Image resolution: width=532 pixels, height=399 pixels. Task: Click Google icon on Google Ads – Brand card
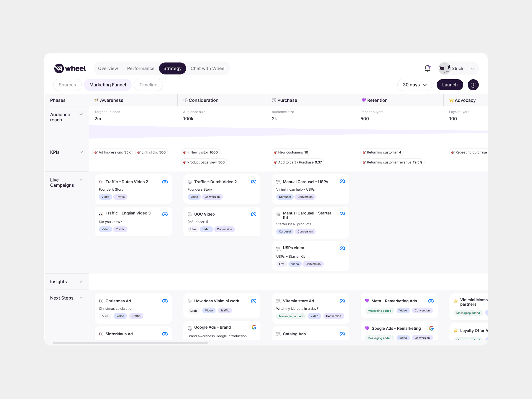coord(254,327)
